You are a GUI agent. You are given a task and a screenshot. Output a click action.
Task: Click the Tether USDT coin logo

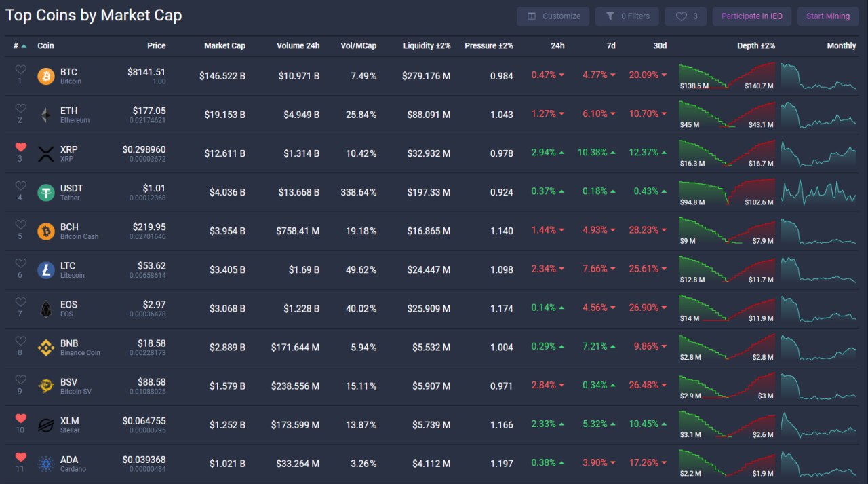pos(46,192)
